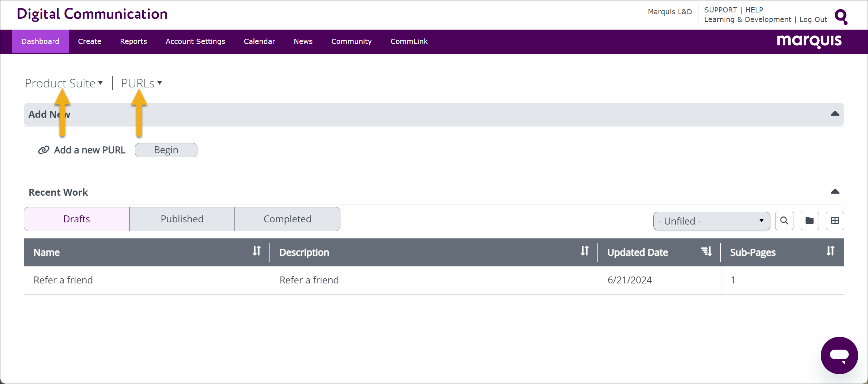Click the Learning & Development link
The image size is (868, 384).
coord(747,19)
